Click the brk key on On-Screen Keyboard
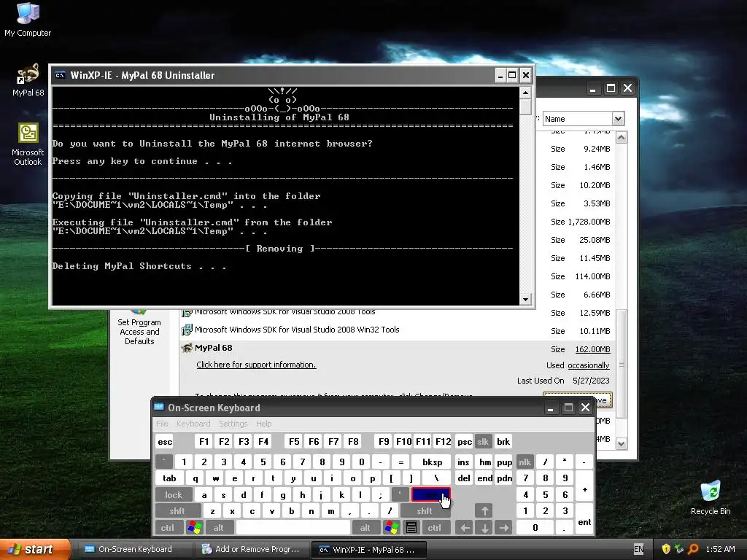Image resolution: width=747 pixels, height=560 pixels. coord(503,441)
